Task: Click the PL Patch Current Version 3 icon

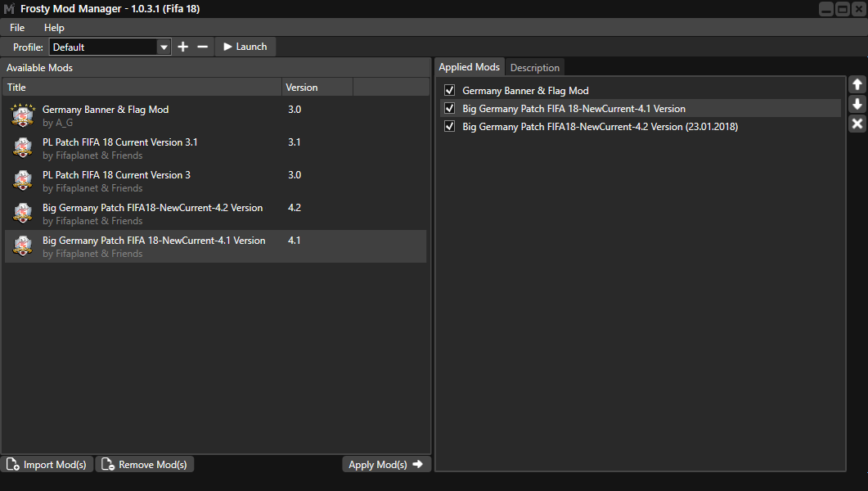Action: point(23,181)
